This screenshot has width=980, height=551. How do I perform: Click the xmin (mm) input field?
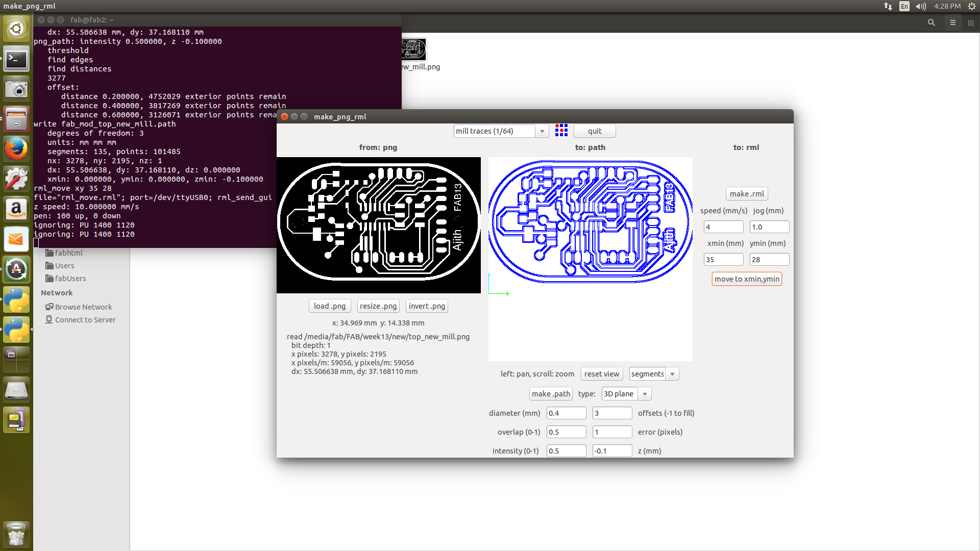pos(723,260)
